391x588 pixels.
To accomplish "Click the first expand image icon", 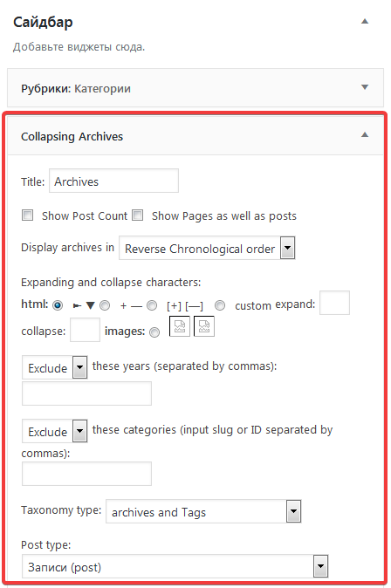I will pos(180,326).
